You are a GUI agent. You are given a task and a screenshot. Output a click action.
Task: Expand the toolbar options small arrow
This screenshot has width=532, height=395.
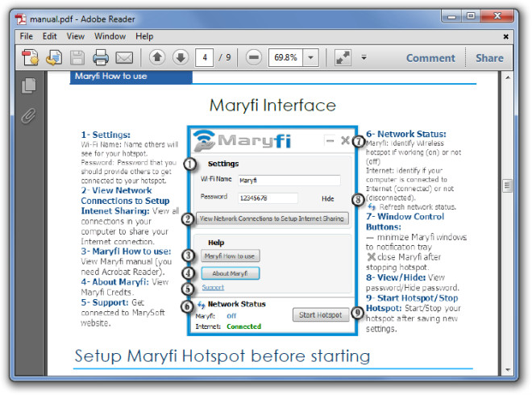click(364, 57)
